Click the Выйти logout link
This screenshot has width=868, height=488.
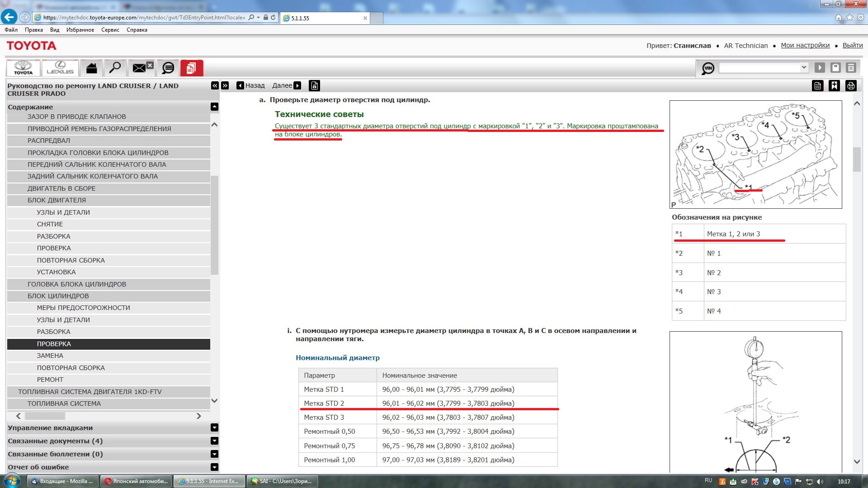click(x=853, y=45)
